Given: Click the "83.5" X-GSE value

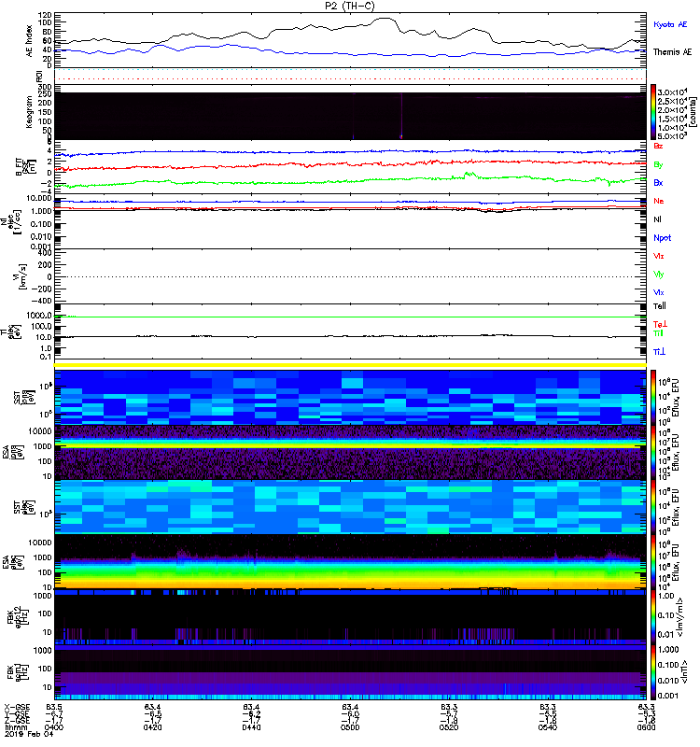Looking at the screenshot, I should tap(54, 707).
